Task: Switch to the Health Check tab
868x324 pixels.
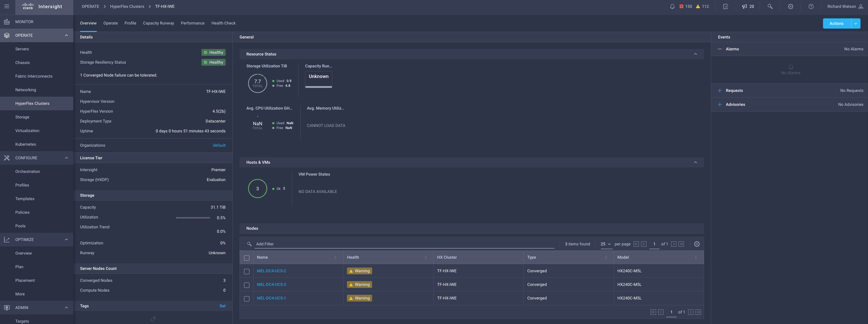Action: click(223, 23)
